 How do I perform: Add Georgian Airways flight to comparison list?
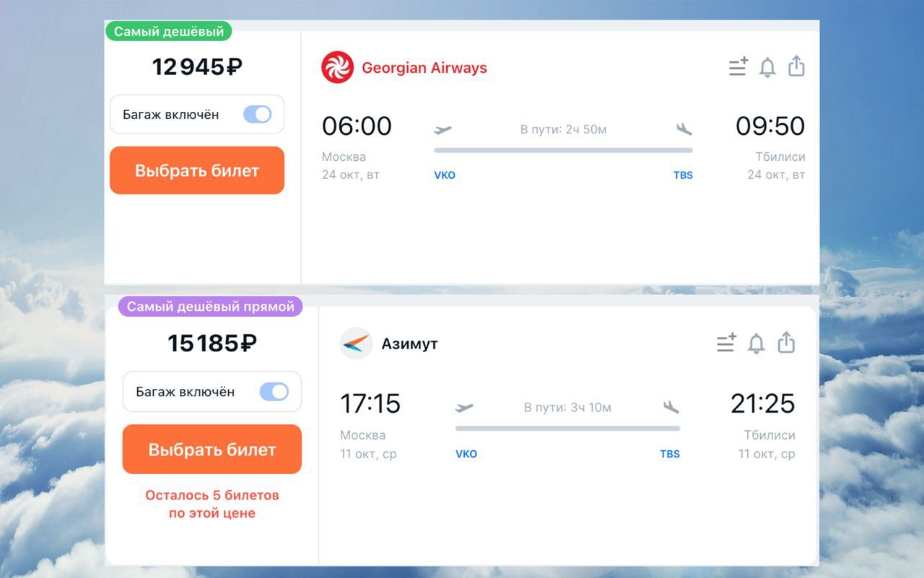click(x=738, y=67)
